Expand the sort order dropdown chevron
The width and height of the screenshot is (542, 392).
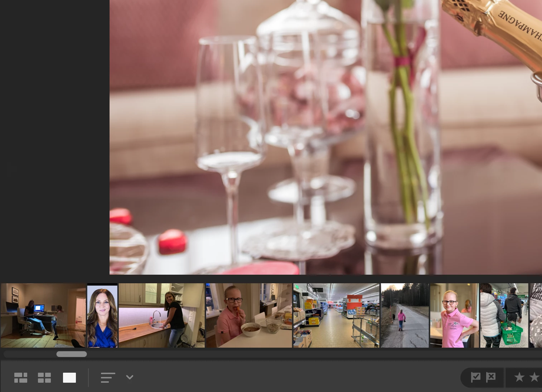[x=130, y=377]
